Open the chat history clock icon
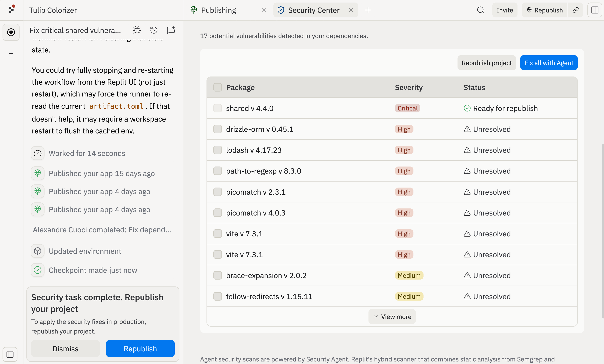This screenshot has width=604, height=364. point(154,30)
